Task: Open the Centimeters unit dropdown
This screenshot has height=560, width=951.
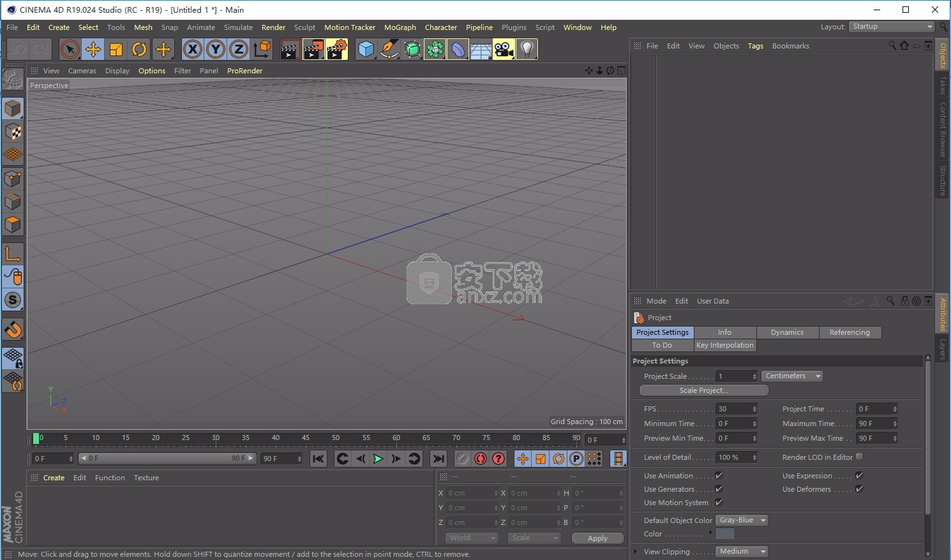Action: pyautogui.click(x=792, y=376)
